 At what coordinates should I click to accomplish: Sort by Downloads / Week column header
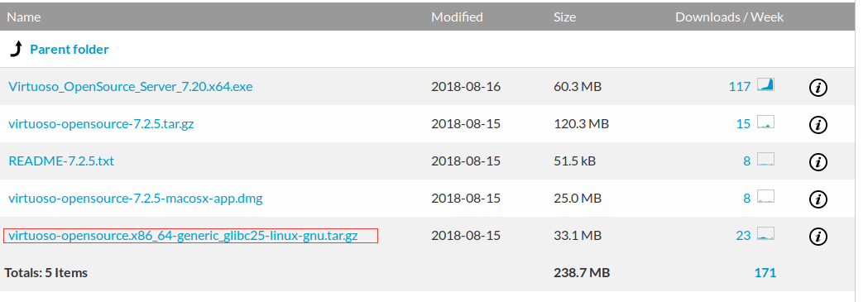click(x=730, y=17)
